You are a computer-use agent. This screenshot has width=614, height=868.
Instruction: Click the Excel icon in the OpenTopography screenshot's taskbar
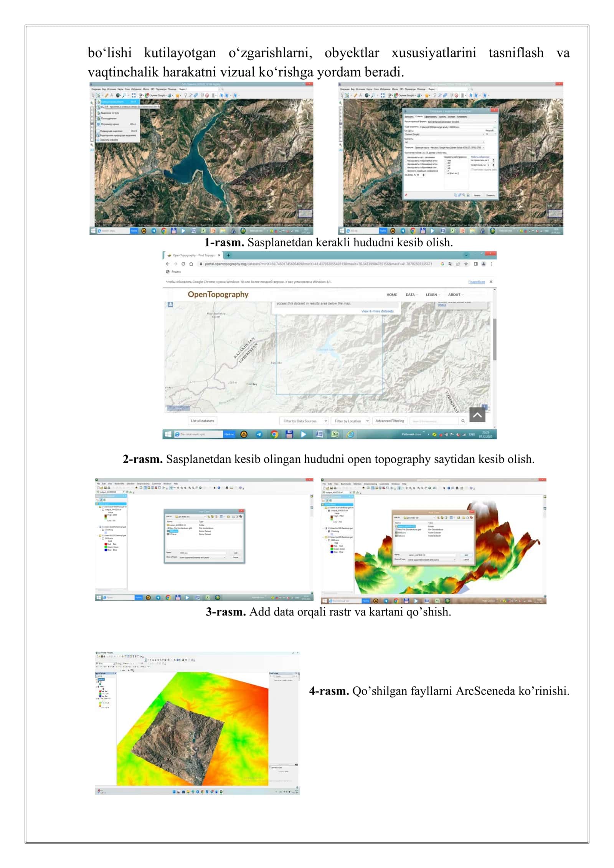pyautogui.click(x=335, y=434)
